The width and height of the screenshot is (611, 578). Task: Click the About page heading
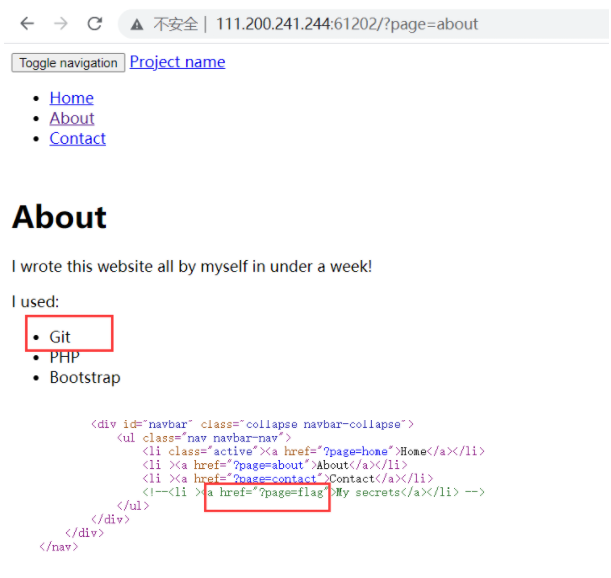[x=59, y=217]
